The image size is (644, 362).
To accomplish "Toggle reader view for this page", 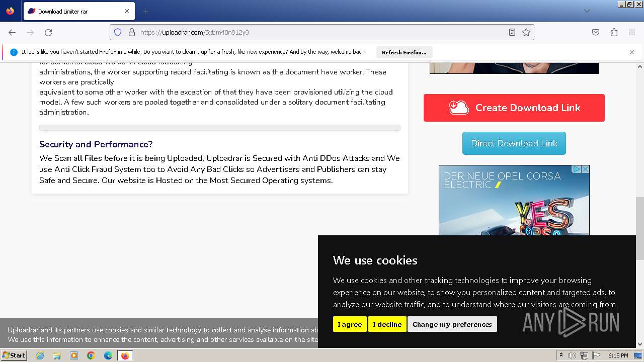I will [512, 32].
